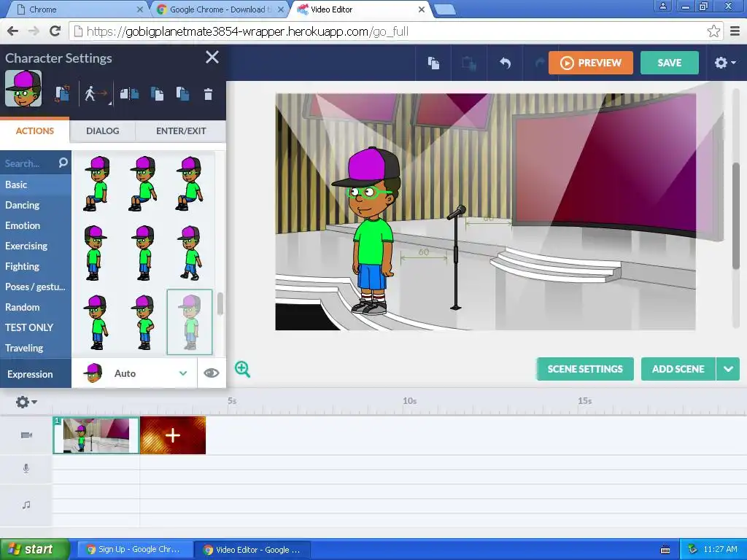The image size is (747, 560).
Task: Close the Character Settings panel
Action: pos(212,57)
